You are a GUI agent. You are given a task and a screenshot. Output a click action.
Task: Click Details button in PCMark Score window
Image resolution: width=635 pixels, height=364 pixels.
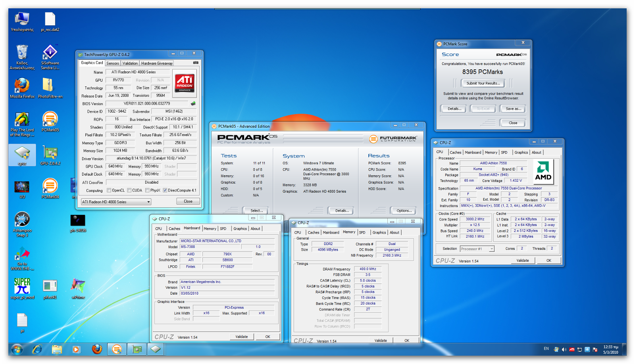coord(454,109)
